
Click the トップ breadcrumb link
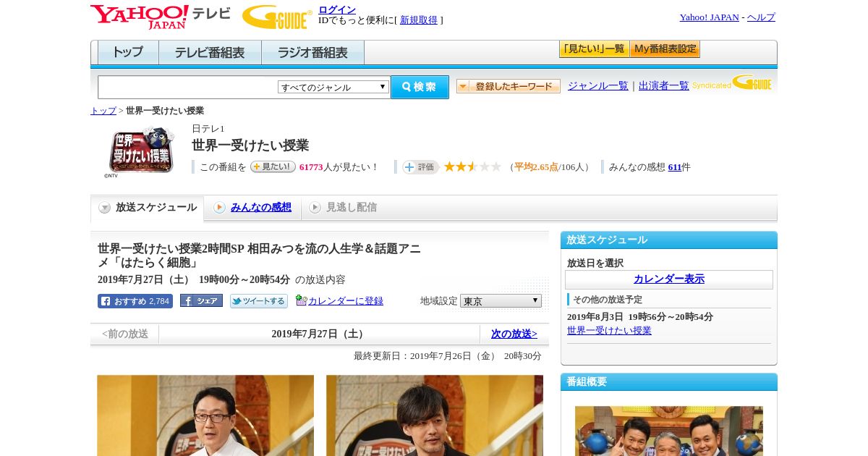(x=103, y=111)
